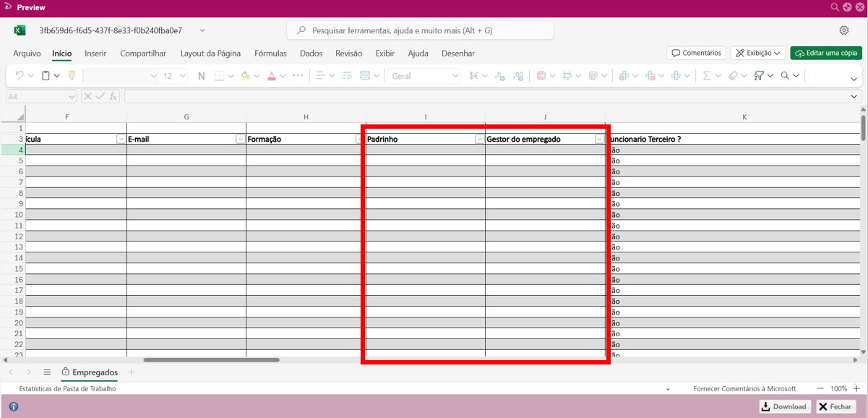The height and width of the screenshot is (418, 868).
Task: Expand the number format Geral dropdown
Action: [x=455, y=75]
